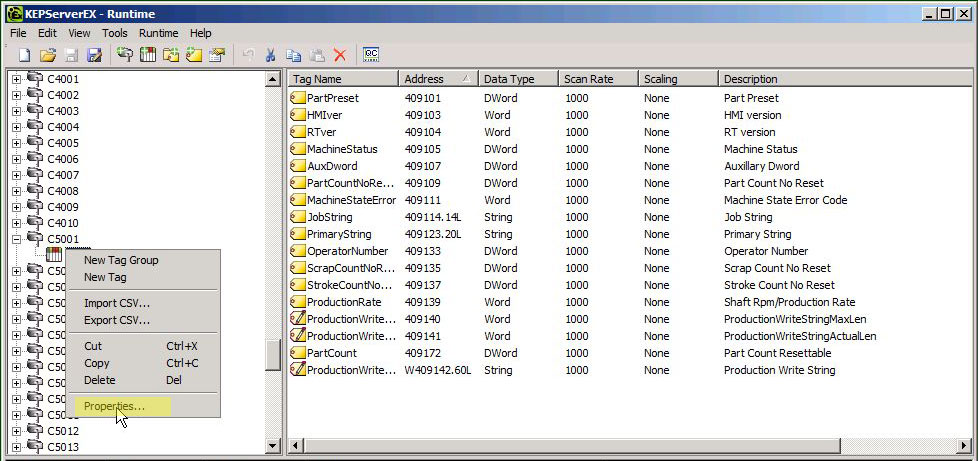Click the New Channel toolbar icon
This screenshot has width=978, height=461.
(x=125, y=55)
